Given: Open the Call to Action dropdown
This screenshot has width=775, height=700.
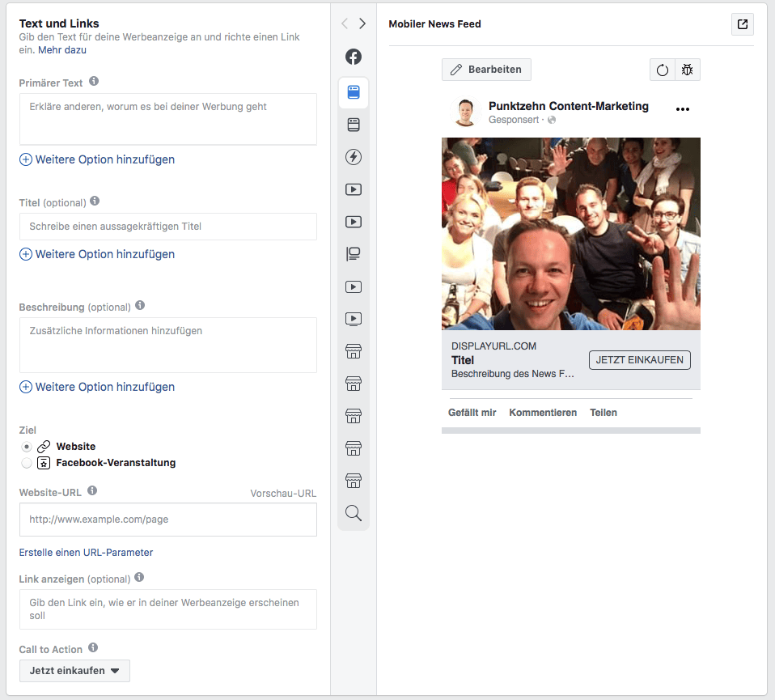Looking at the screenshot, I should pos(74,671).
